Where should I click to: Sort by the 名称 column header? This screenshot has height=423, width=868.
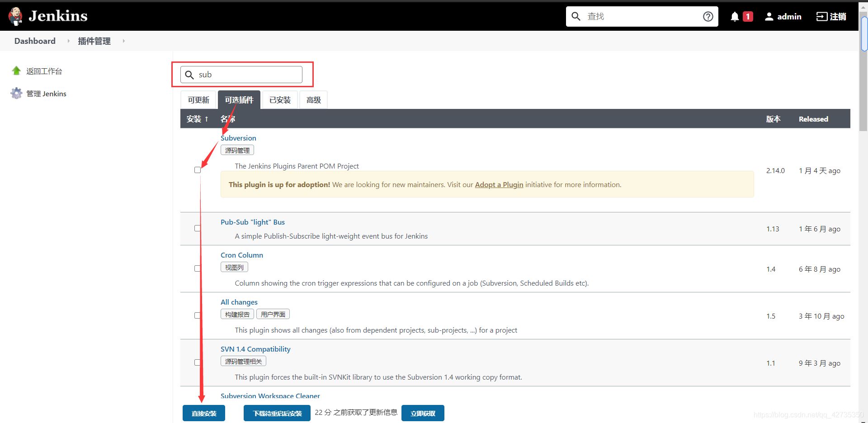(x=228, y=119)
